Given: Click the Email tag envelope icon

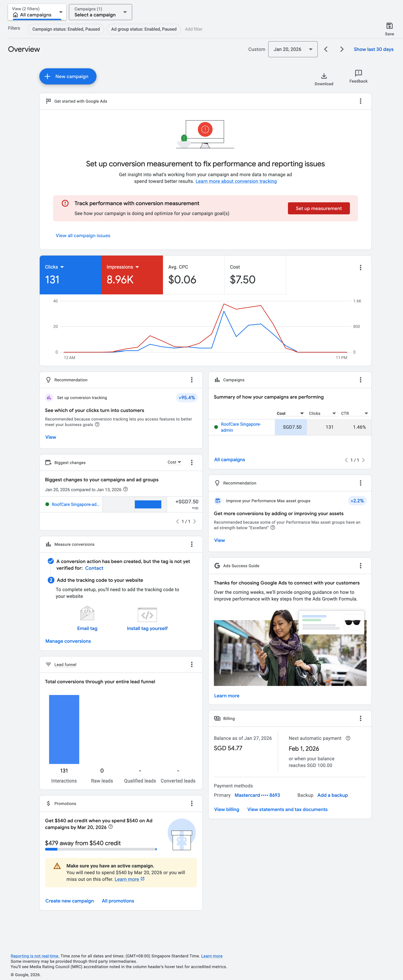Looking at the screenshot, I should coord(87,614).
